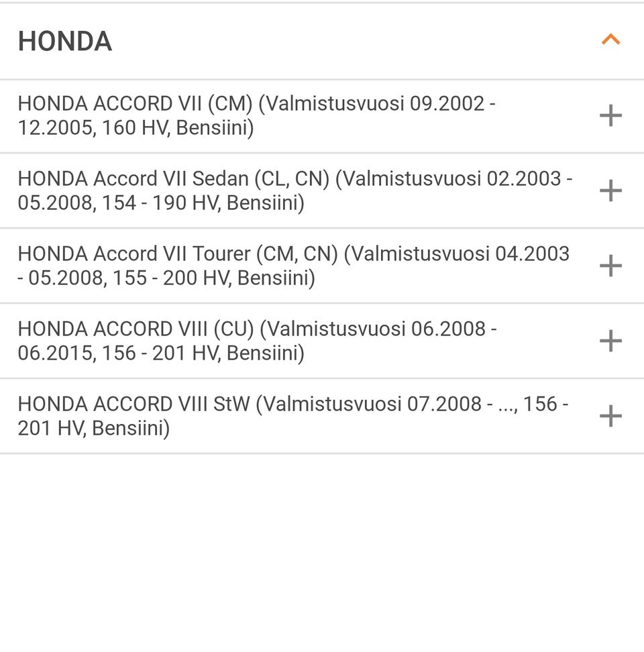Select HONDA Accord VII Sedan (CL, CN) text
This screenshot has width=644, height=652.
[x=173, y=179]
